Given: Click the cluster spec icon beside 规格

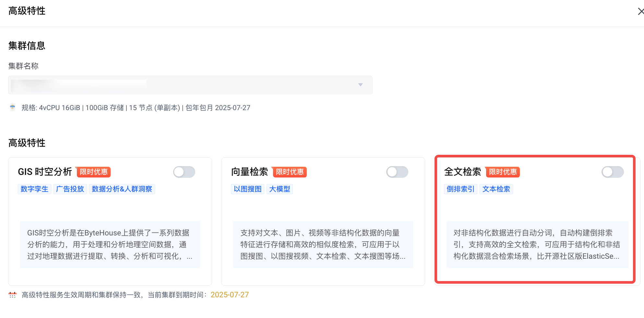Looking at the screenshot, I should tap(12, 107).
